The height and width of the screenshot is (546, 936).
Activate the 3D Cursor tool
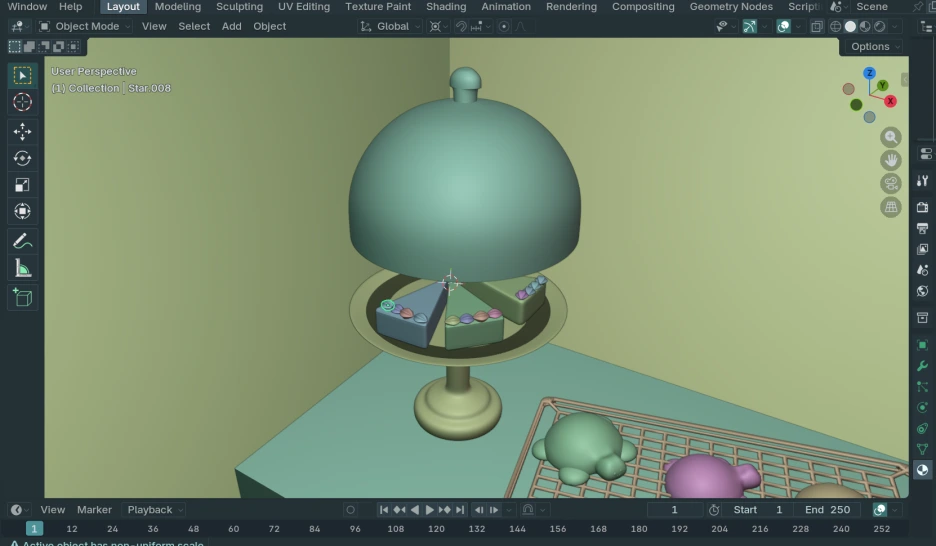point(23,102)
